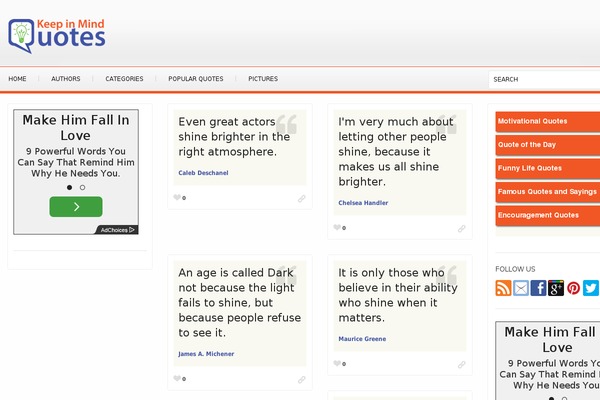Open author link Maurice Greene
The width and height of the screenshot is (600, 400).
[362, 338]
